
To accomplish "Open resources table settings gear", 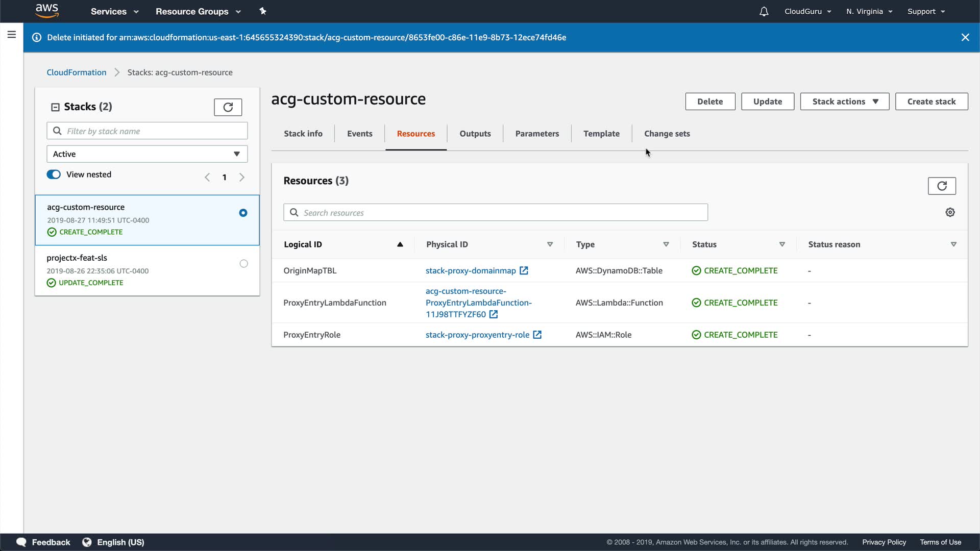I will point(950,212).
